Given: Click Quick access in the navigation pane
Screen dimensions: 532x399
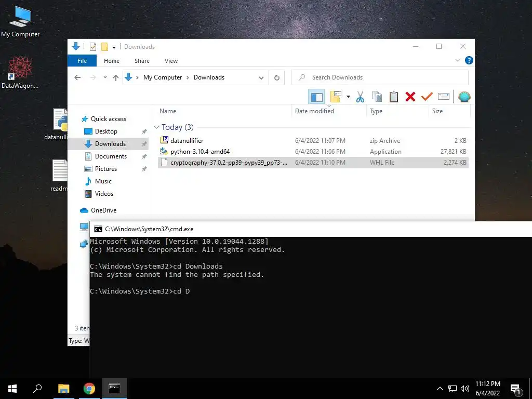Looking at the screenshot, I should coord(108,119).
